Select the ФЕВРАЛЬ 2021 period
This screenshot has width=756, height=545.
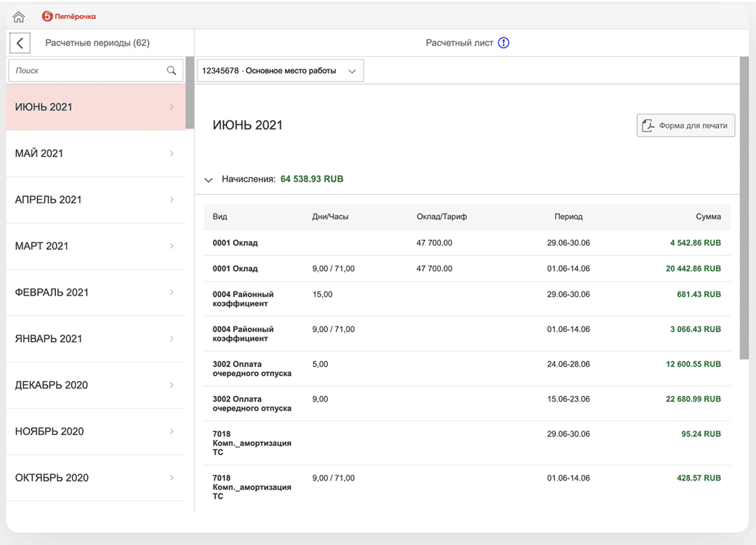[x=95, y=292]
